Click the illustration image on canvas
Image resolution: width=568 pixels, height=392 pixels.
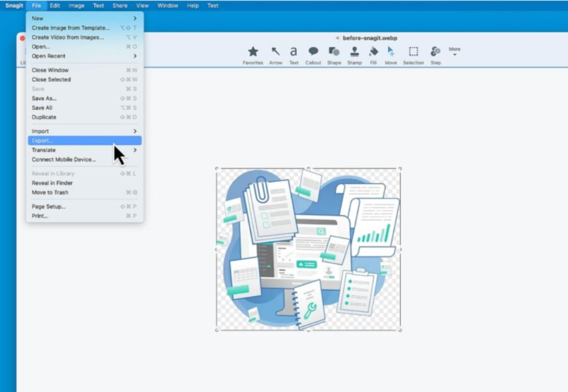pos(308,249)
